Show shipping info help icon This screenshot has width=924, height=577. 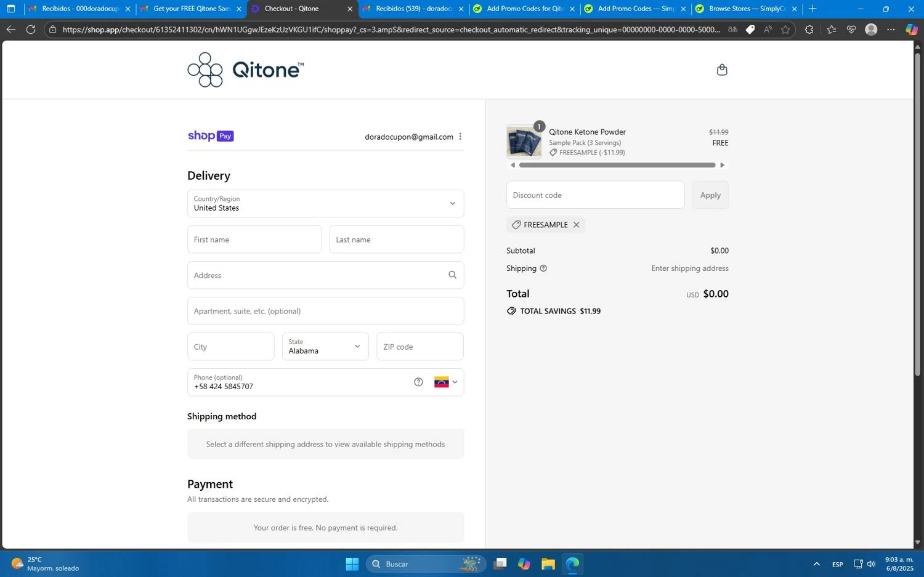(543, 268)
